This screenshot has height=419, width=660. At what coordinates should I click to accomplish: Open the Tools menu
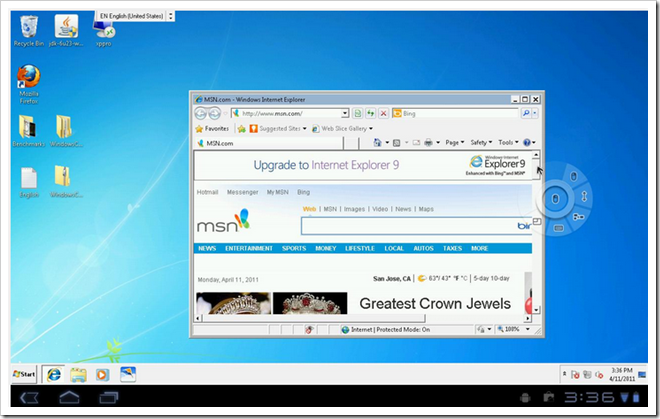[x=508, y=143]
